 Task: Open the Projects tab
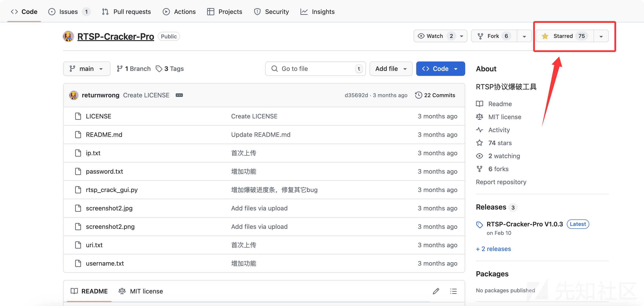pos(224,12)
